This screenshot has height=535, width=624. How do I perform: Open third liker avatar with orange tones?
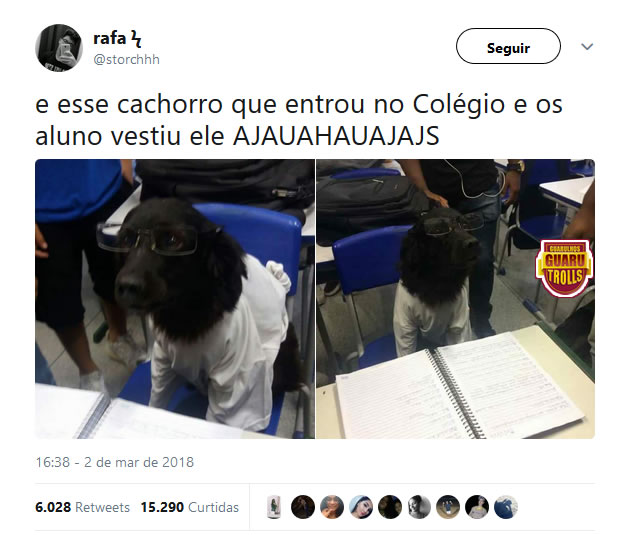(x=332, y=507)
